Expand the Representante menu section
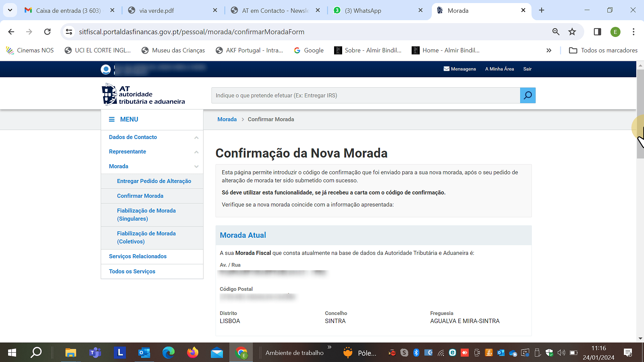The image size is (644, 362). (x=196, y=152)
